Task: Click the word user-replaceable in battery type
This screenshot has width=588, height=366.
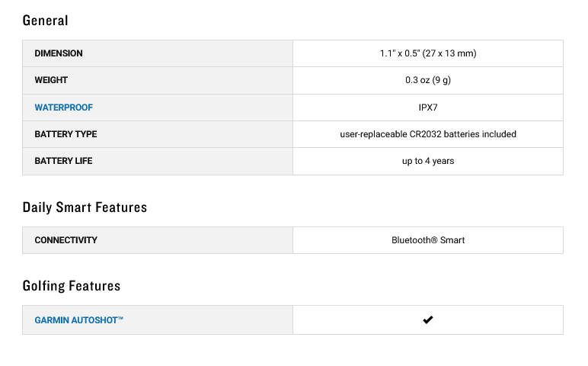Action: [371, 134]
